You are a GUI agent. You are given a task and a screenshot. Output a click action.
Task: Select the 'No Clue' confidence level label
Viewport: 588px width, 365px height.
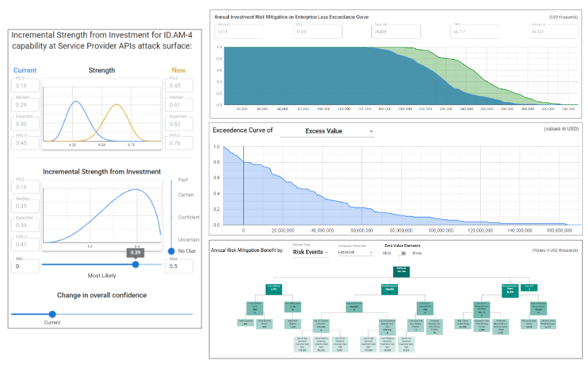click(186, 251)
